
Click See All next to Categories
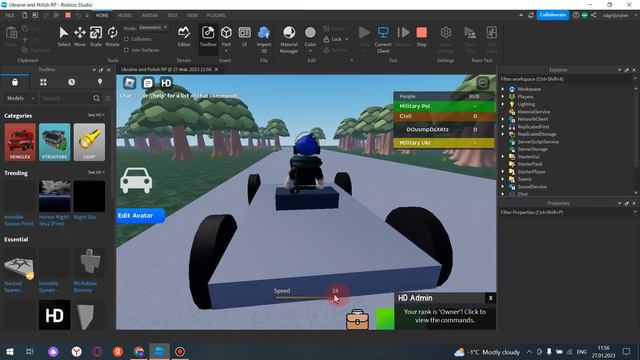(96, 115)
